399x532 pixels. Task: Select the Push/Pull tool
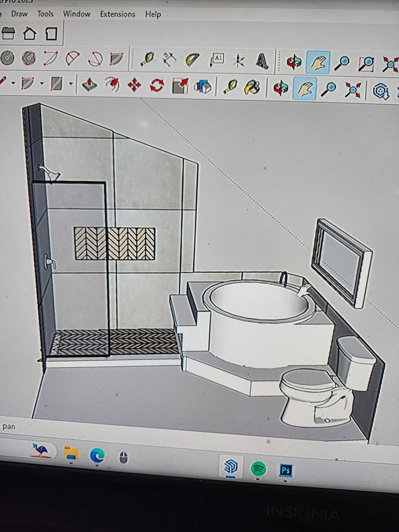pos(89,85)
